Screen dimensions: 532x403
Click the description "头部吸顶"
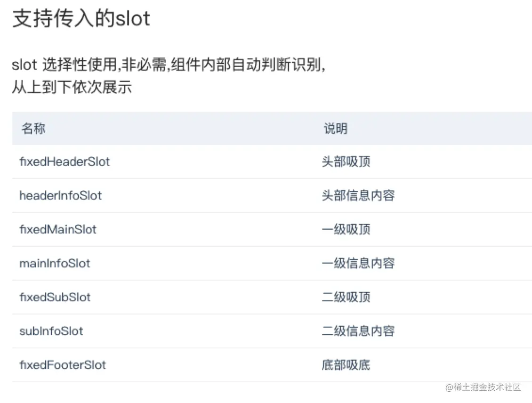[x=346, y=161]
